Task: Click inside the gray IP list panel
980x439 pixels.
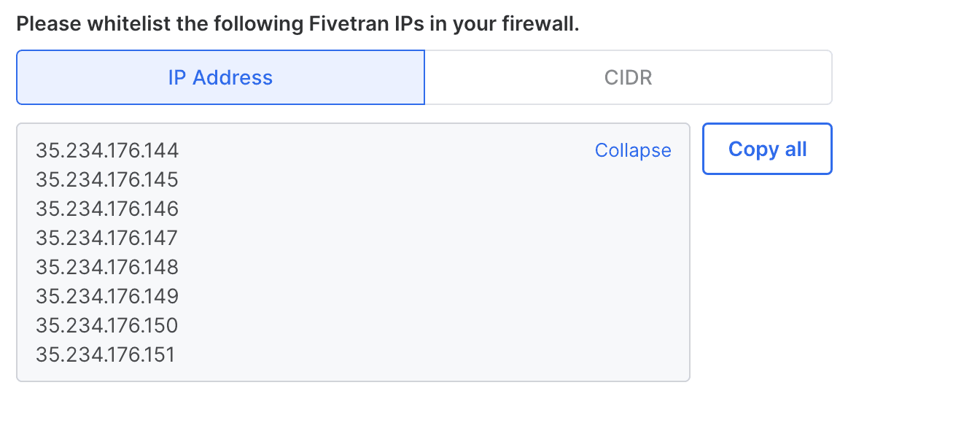Action: tap(354, 252)
